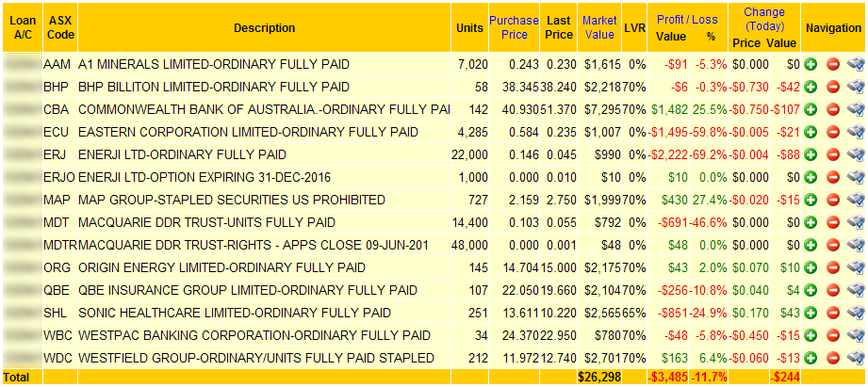The width and height of the screenshot is (868, 387).
Task: Click the red minus icon in ORG row
Action: click(833, 268)
